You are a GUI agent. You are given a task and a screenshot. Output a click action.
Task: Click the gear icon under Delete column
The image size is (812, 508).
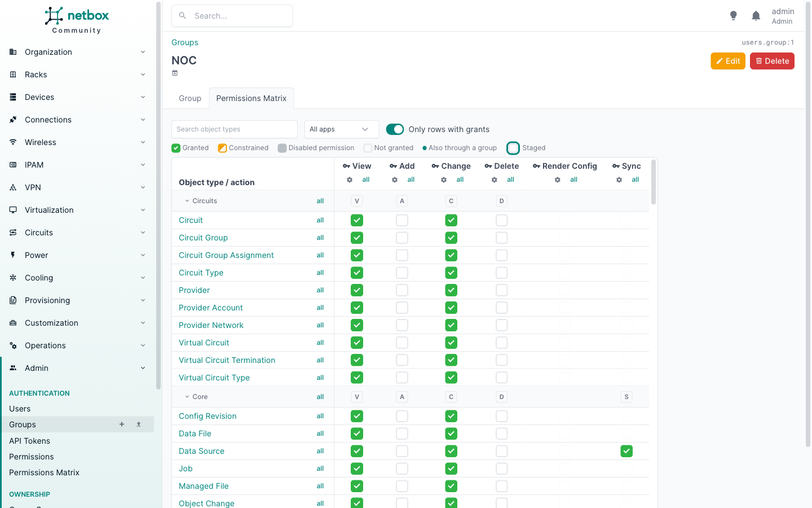[x=495, y=180]
